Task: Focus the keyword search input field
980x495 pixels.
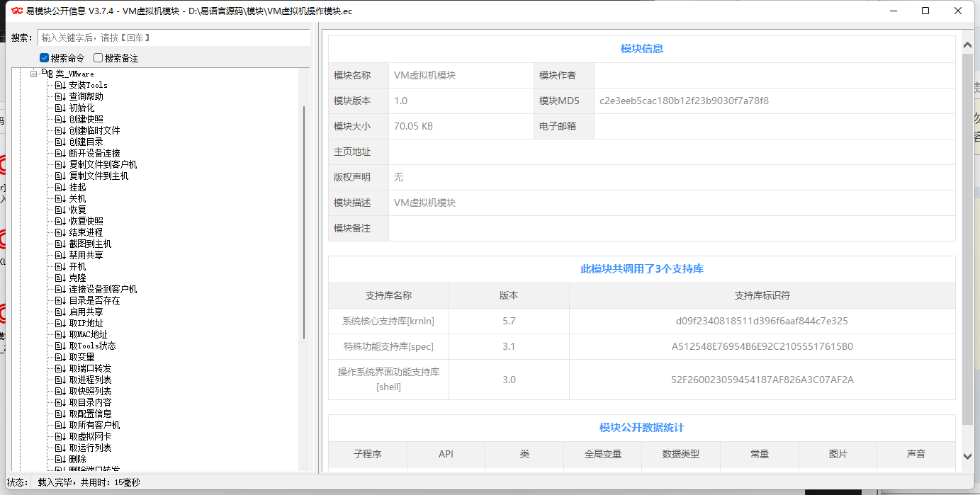Action: click(174, 38)
